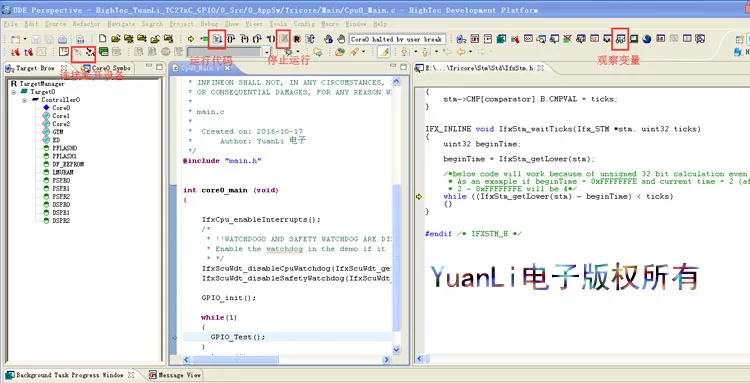Screen dimensions: 750x383
Task: Click the disconnect target toolbar icon
Action: pyautogui.click(x=90, y=52)
